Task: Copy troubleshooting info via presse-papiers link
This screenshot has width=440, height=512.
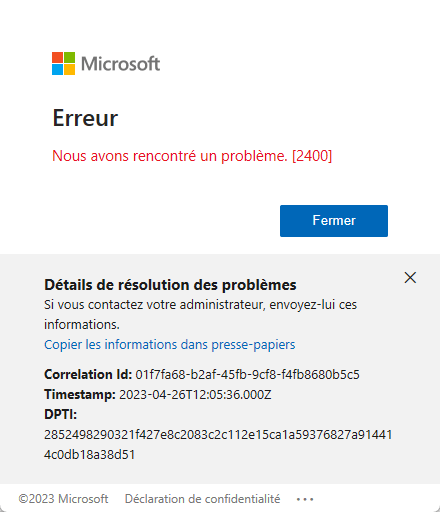Action: (170, 344)
